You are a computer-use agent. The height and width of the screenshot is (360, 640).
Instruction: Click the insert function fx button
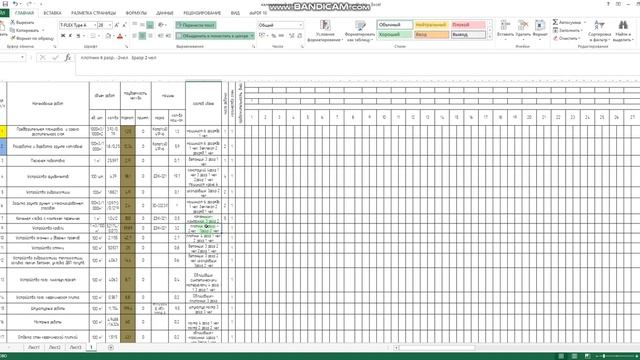[x=68, y=58]
